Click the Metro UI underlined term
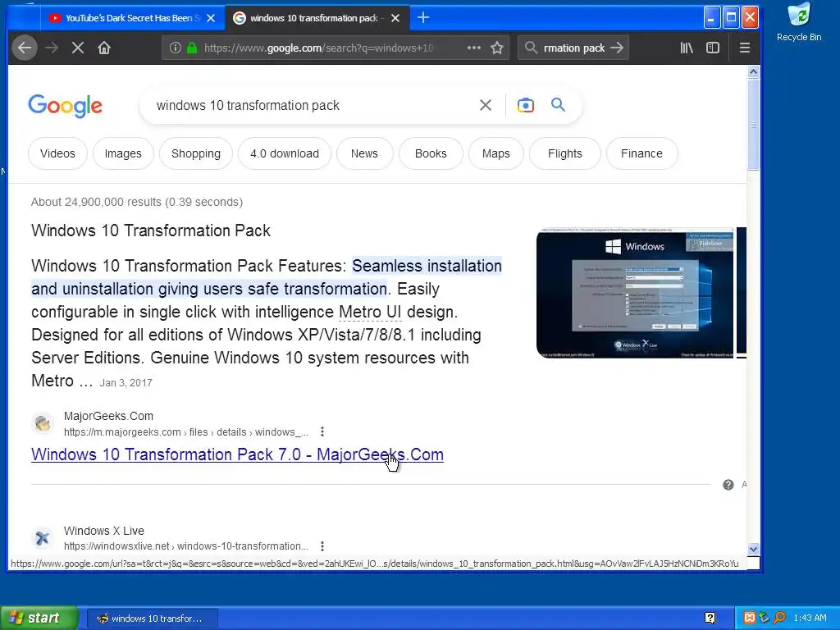Screen dimensions: 840x630 pos(370,312)
